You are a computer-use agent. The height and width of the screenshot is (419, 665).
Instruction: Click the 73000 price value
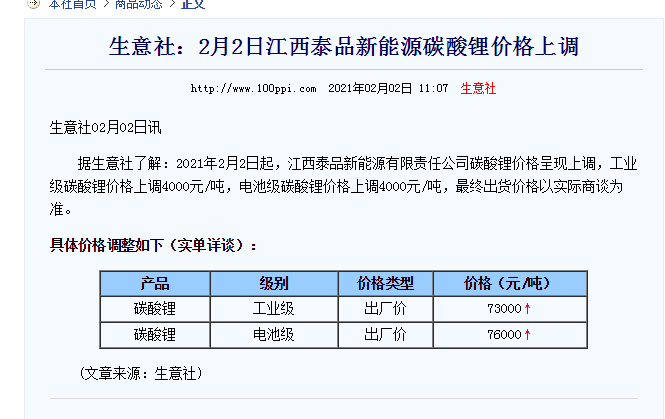[x=504, y=309]
